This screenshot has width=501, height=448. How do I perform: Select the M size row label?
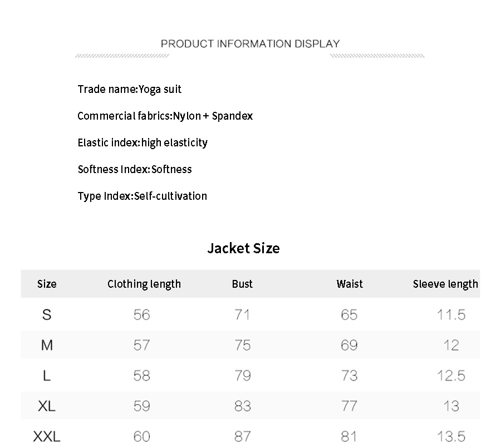click(x=47, y=345)
